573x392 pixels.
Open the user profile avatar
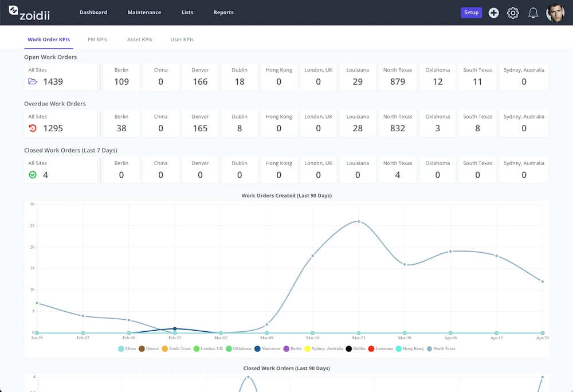pyautogui.click(x=555, y=13)
